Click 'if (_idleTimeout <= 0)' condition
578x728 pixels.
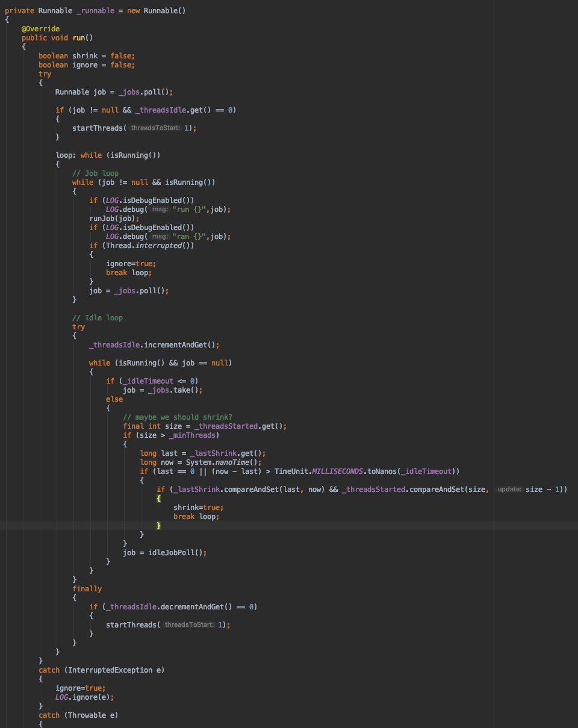click(x=152, y=381)
